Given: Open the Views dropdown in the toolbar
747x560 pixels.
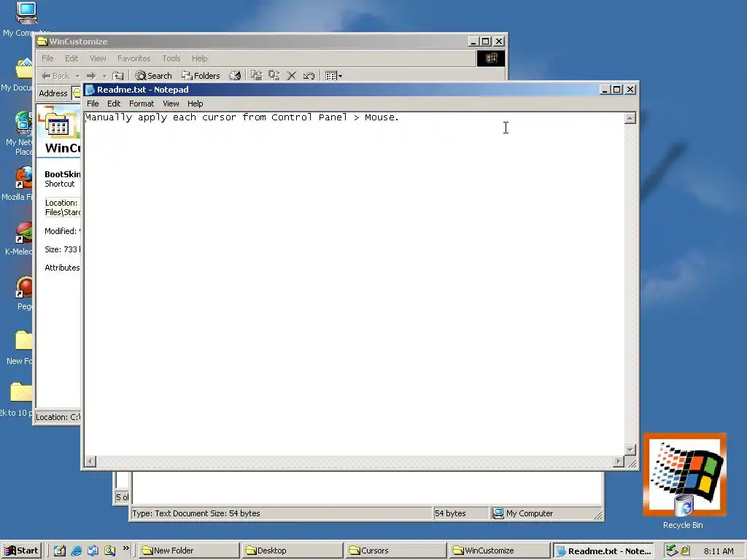Looking at the screenshot, I should [x=333, y=76].
